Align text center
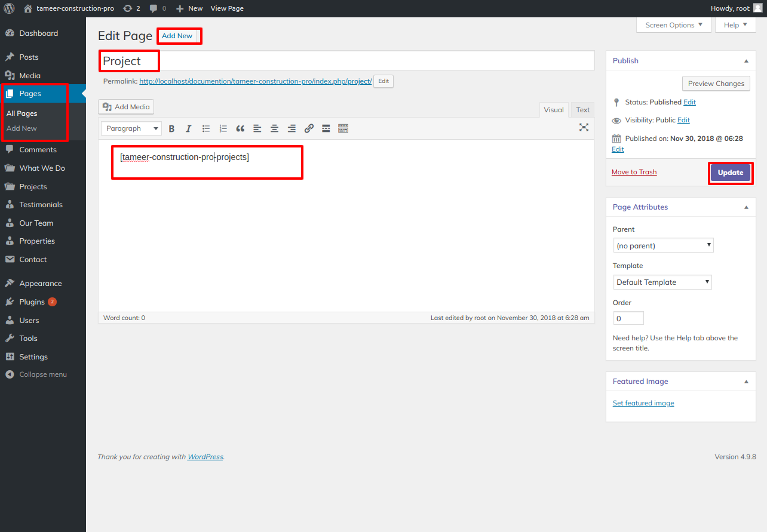The width and height of the screenshot is (767, 532). click(275, 128)
